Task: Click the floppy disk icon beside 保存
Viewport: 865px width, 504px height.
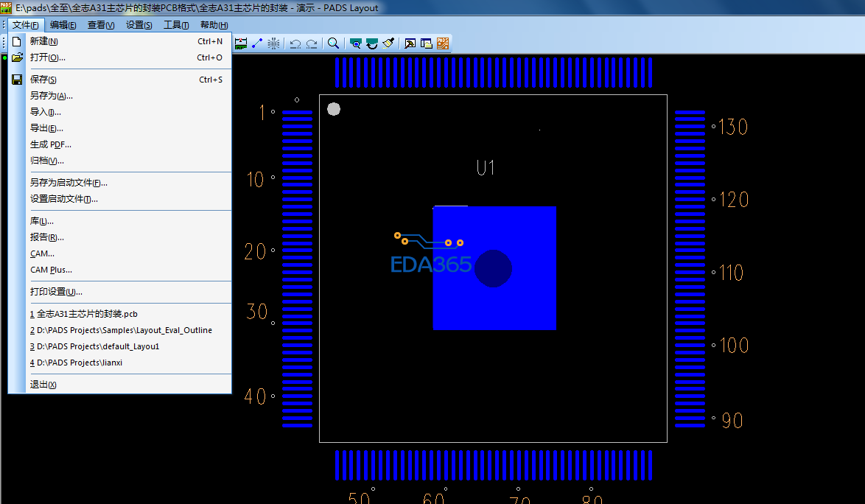Action: click(17, 80)
